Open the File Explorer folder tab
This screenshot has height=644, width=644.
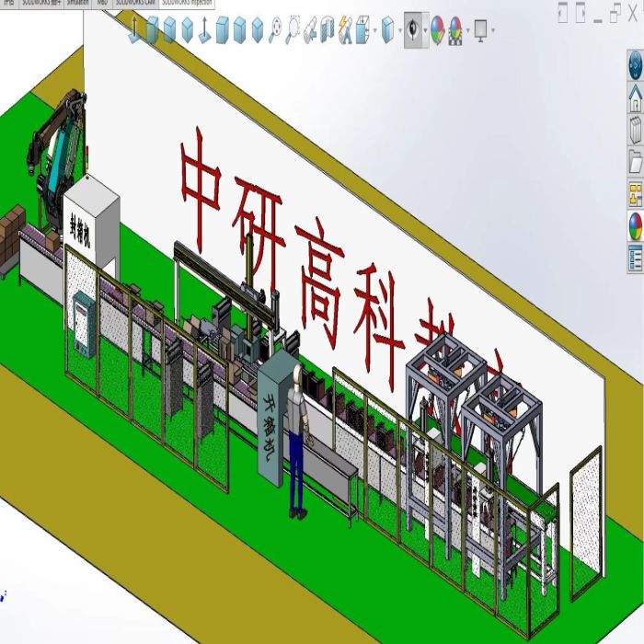tap(635, 162)
